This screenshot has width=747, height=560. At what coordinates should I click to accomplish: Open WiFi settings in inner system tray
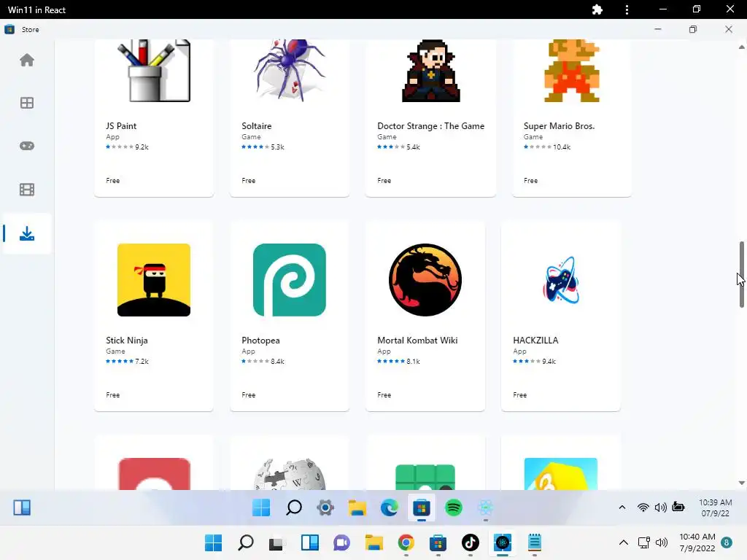643,507
